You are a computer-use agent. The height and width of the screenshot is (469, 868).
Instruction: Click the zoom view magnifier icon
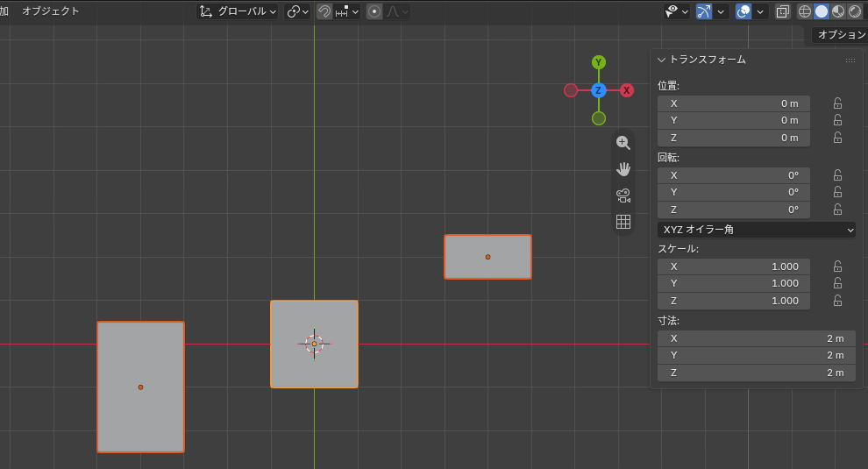coord(623,143)
